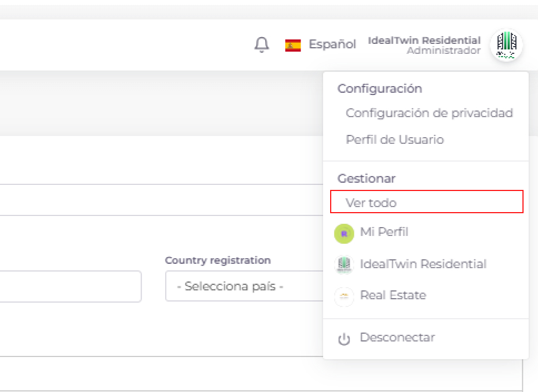This screenshot has width=538, height=392.
Task: Switch to the Real Estate account
Action: [x=393, y=295]
